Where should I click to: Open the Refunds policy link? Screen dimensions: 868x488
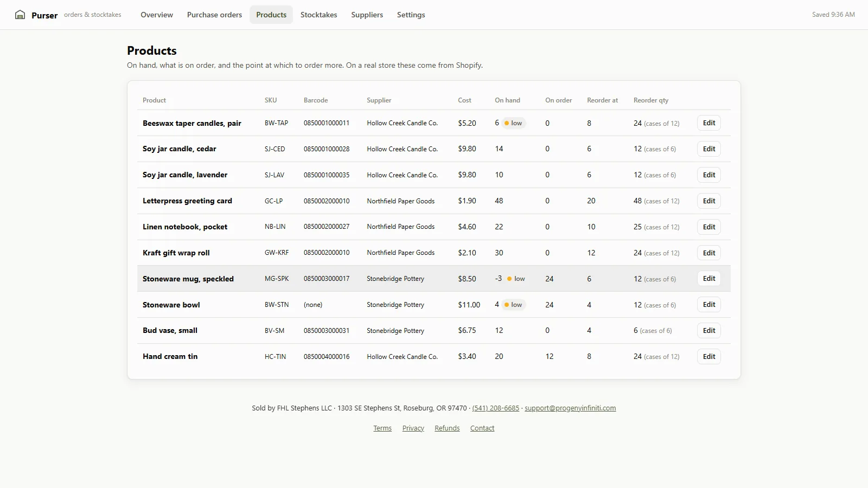point(447,428)
